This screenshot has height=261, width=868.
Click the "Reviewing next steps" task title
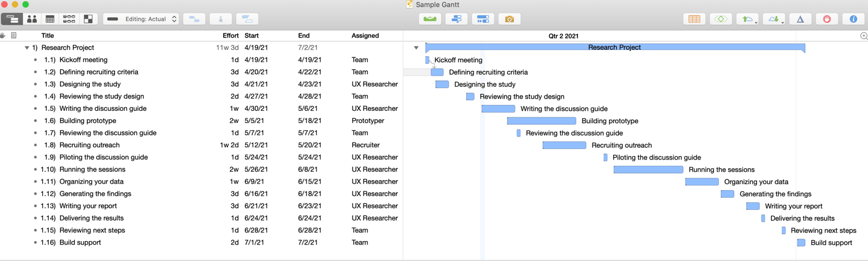click(x=92, y=231)
